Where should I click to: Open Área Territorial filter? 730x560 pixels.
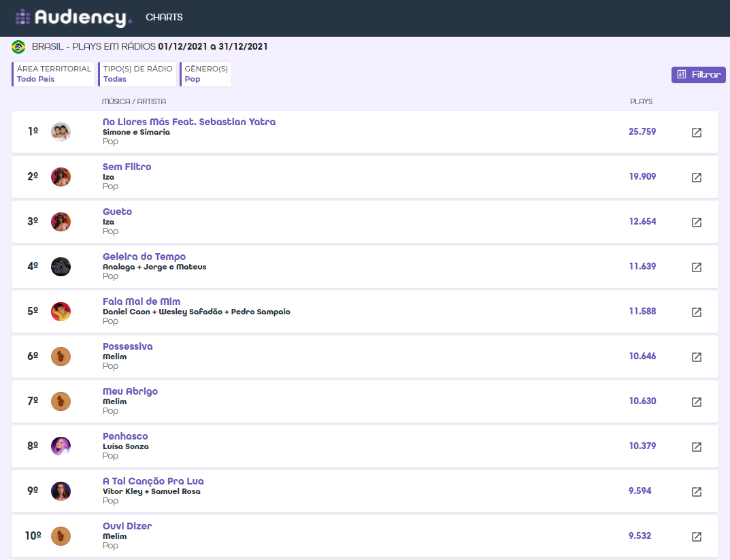click(x=54, y=74)
